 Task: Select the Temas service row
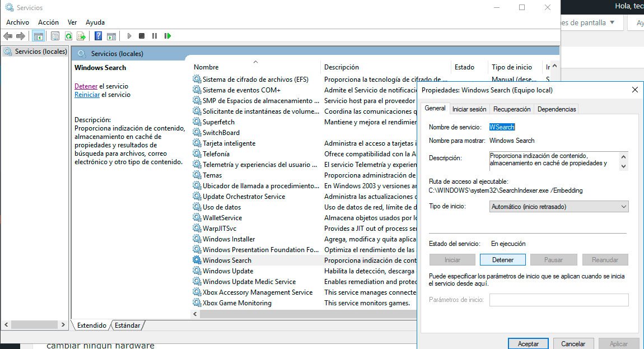click(x=212, y=175)
